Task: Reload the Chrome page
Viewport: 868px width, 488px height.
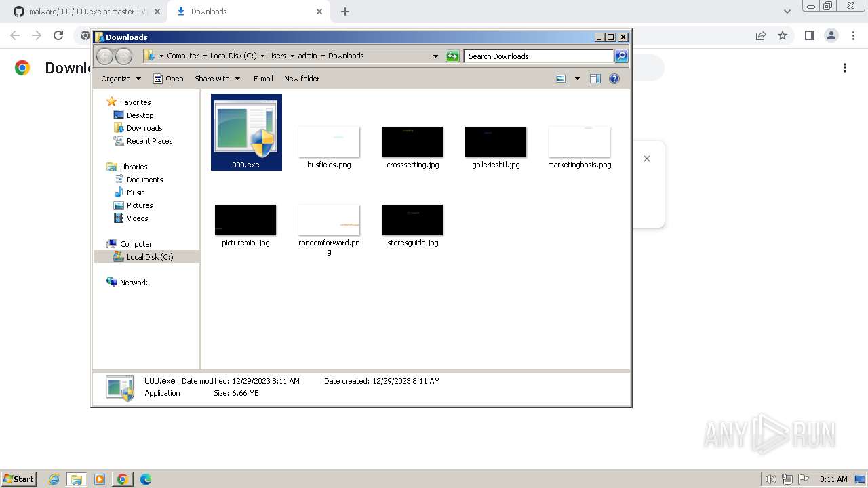Action: [58, 35]
